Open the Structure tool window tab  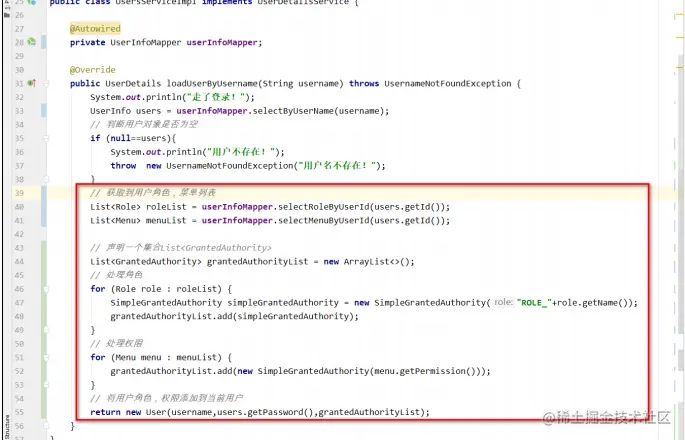7,427
